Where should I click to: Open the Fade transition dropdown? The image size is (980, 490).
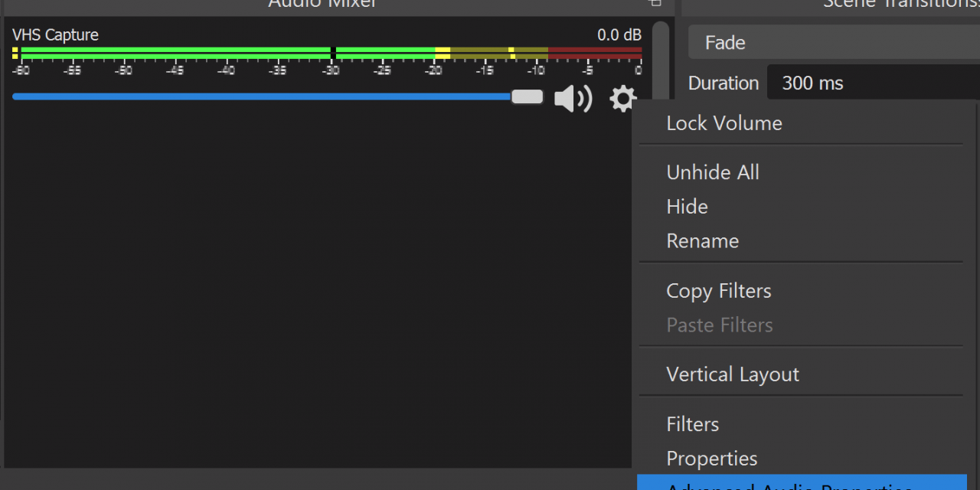(x=833, y=43)
